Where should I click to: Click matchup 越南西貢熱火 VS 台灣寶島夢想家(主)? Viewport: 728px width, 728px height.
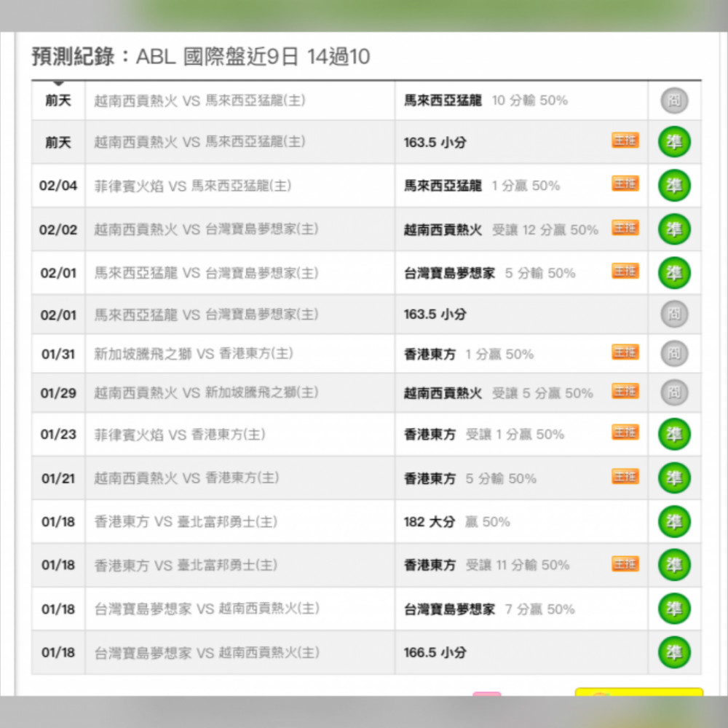click(206, 229)
